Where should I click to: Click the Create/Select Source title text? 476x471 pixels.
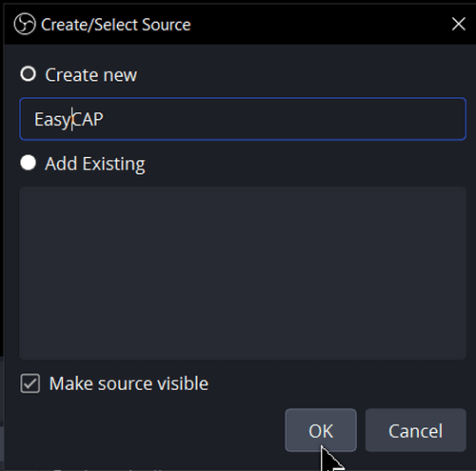point(116,25)
